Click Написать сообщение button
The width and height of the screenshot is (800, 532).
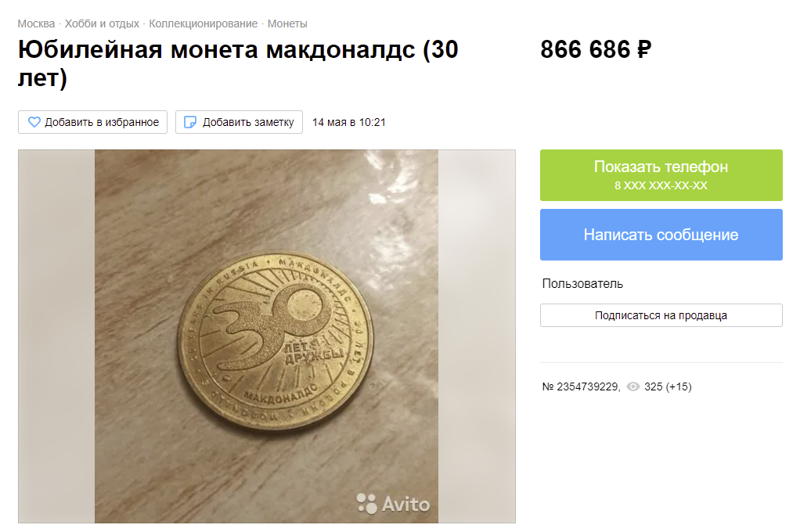coord(661,235)
